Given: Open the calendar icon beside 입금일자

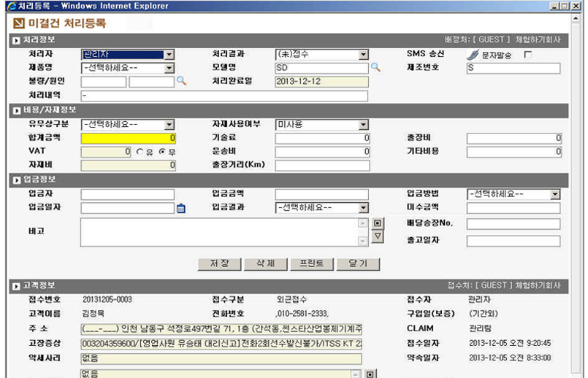Looking at the screenshot, I should point(181,208).
